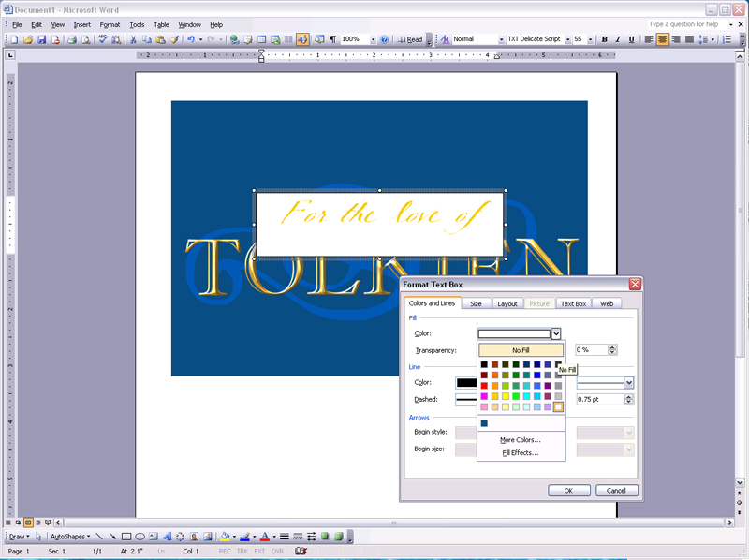Choose No Fill in color dropdown
This screenshot has width=749, height=560.
pos(521,350)
